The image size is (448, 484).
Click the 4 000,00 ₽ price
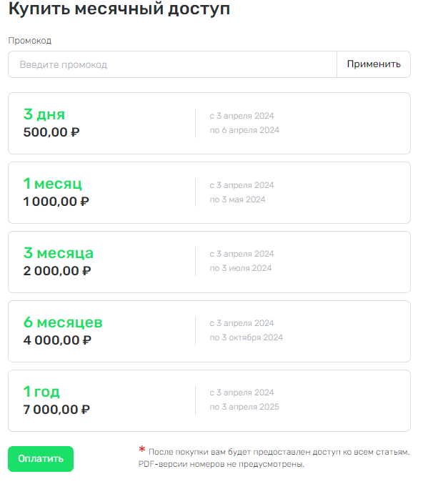[57, 340]
